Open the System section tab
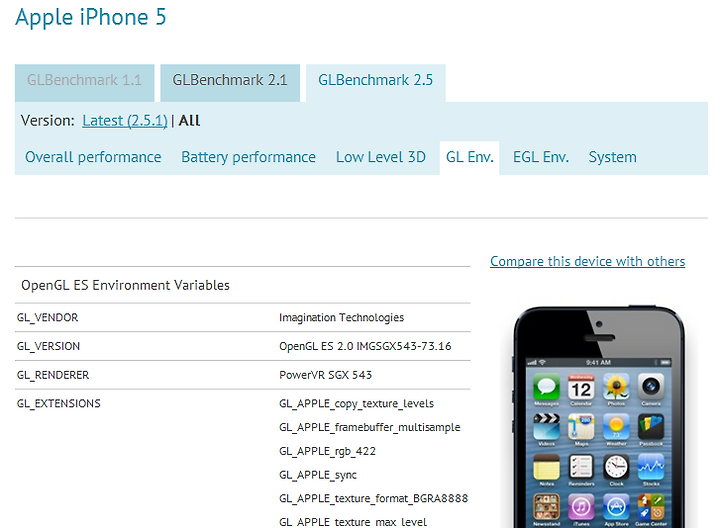 (613, 157)
